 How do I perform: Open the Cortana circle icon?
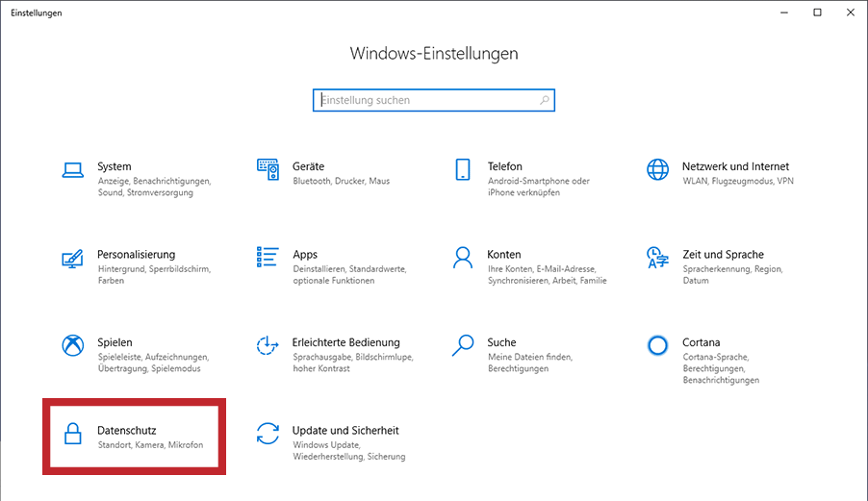(x=657, y=345)
